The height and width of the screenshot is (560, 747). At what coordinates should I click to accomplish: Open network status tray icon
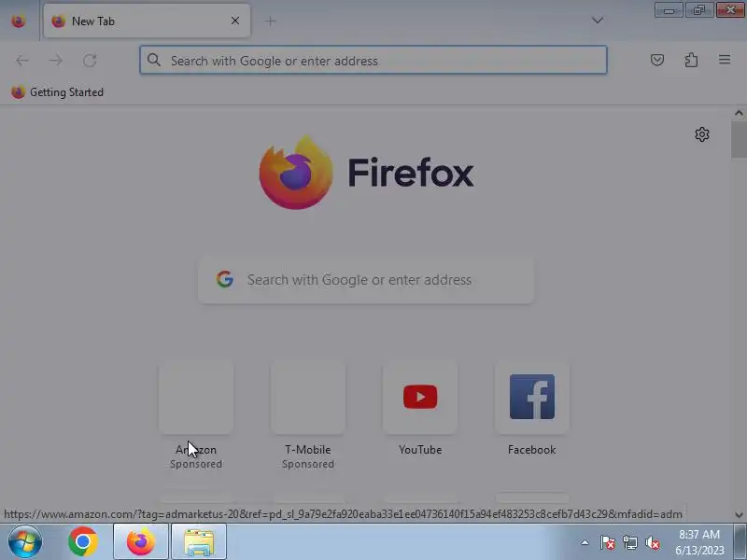(x=630, y=542)
